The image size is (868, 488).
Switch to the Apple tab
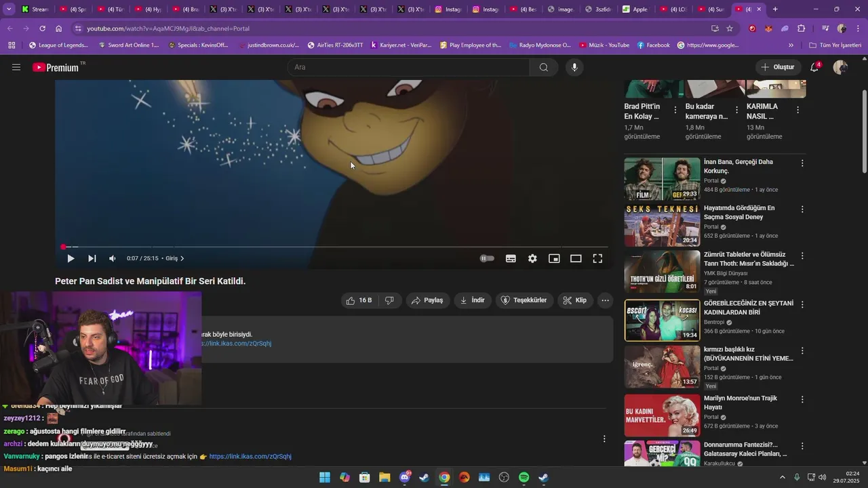[635, 9]
